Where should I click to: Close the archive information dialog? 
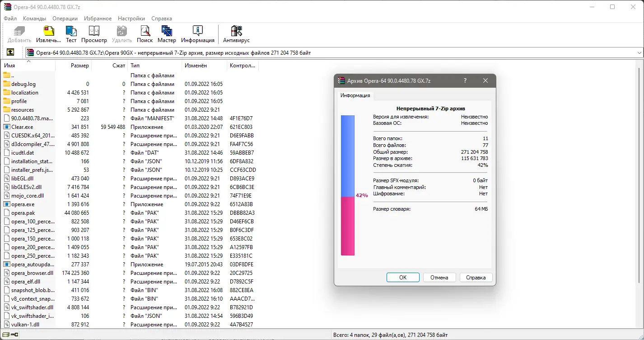485,81
